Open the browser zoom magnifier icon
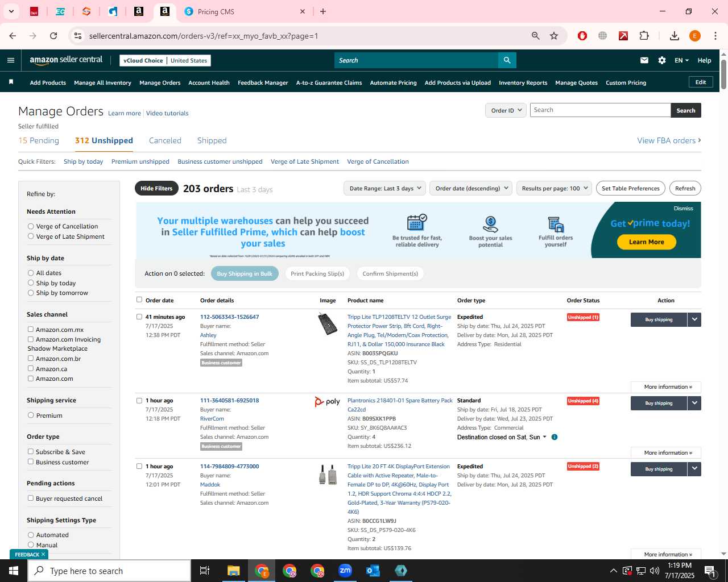The width and height of the screenshot is (728, 582). click(x=536, y=36)
